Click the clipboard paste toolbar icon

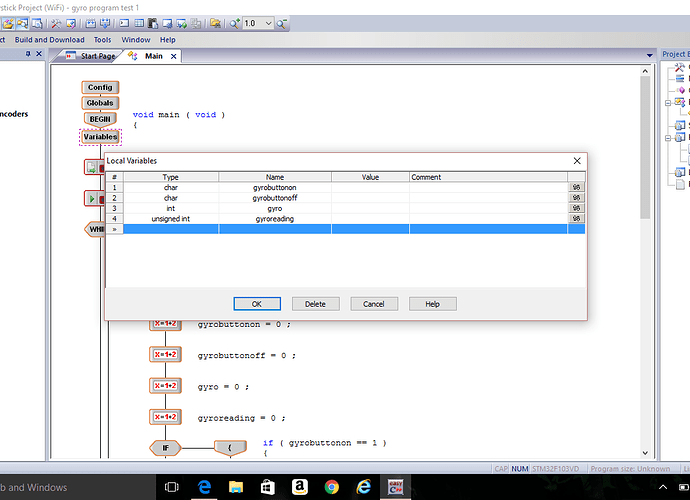pyautogui.click(x=153, y=23)
